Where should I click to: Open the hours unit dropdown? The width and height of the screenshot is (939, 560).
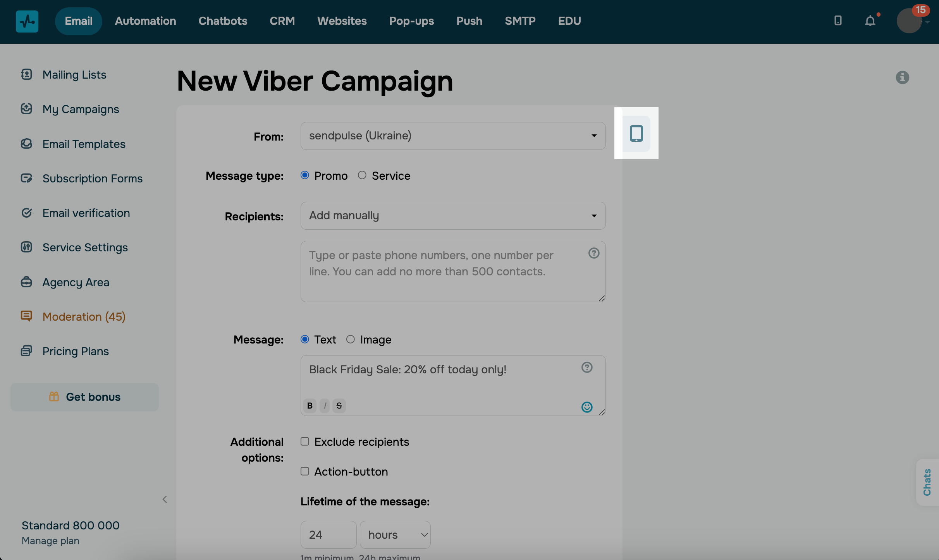coord(395,534)
